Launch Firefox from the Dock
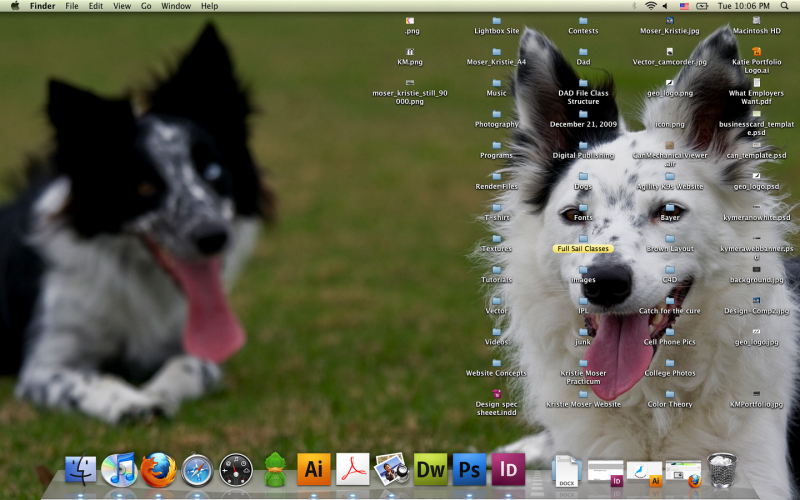800x500 pixels. [158, 468]
